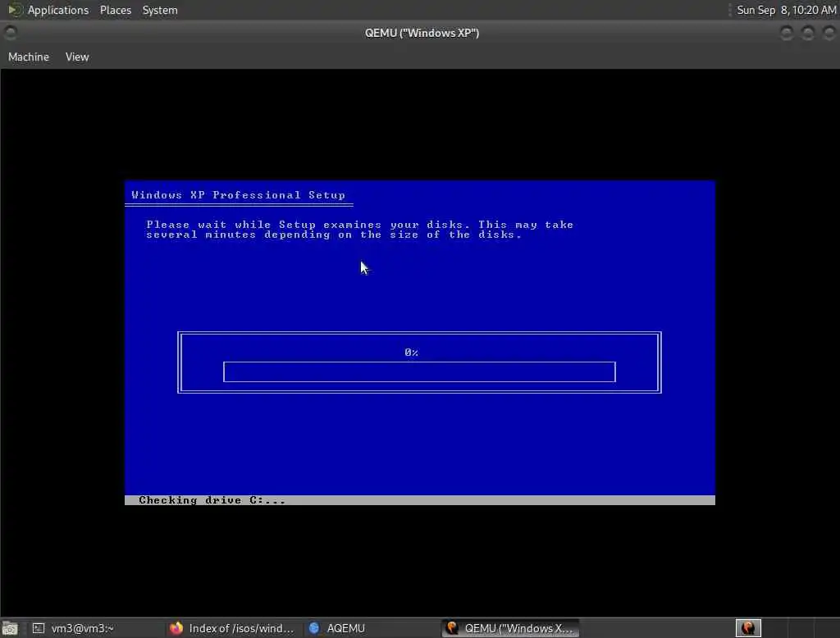This screenshot has width=840, height=638.
Task: Click the QEMU ("Windows XP") window title
Action: [x=422, y=34]
